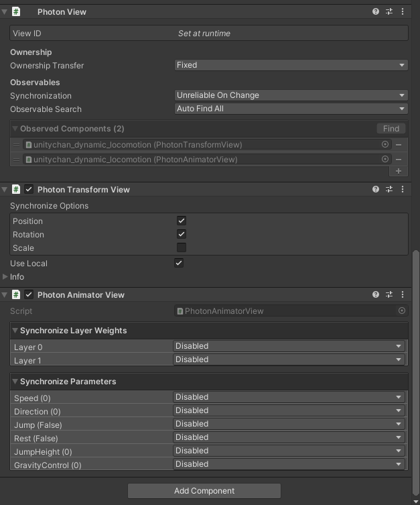This screenshot has width=420, height=505.
Task: Open presets for Photon View component
Action: [x=389, y=11]
